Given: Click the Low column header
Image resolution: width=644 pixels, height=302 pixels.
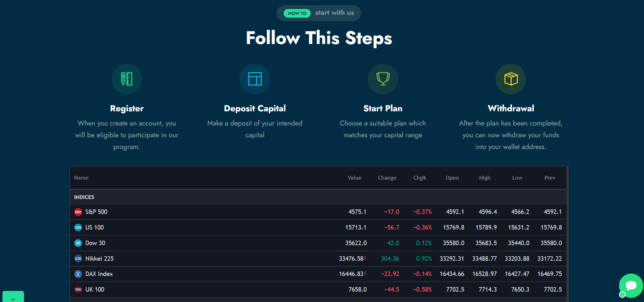Looking at the screenshot, I should pos(517,178).
